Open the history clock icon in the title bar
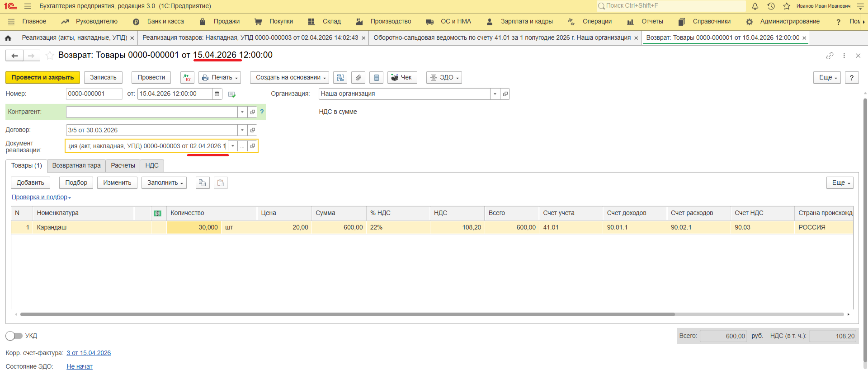 click(771, 6)
